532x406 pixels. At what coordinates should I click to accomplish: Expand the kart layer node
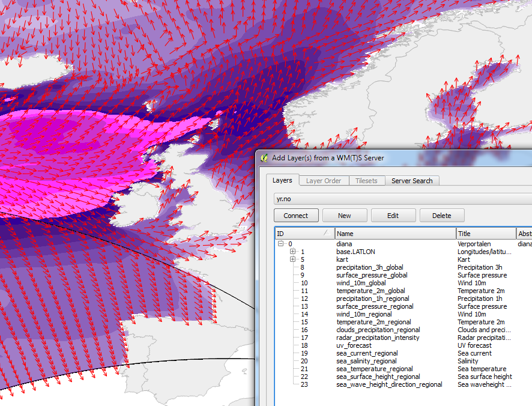(x=292, y=259)
